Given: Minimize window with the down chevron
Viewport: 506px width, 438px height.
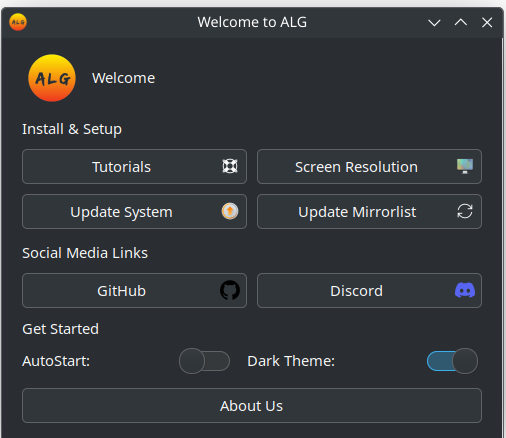Looking at the screenshot, I should click(x=434, y=23).
